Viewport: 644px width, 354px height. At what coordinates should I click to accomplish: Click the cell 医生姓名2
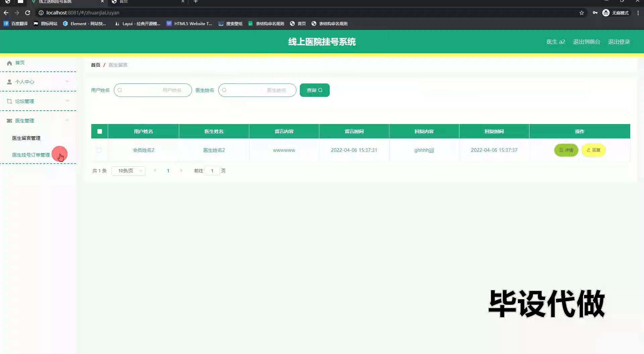pos(214,150)
